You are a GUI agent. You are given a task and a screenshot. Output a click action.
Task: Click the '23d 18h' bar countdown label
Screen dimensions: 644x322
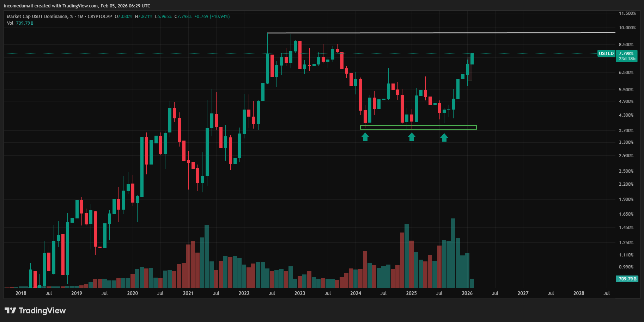[x=627, y=59]
